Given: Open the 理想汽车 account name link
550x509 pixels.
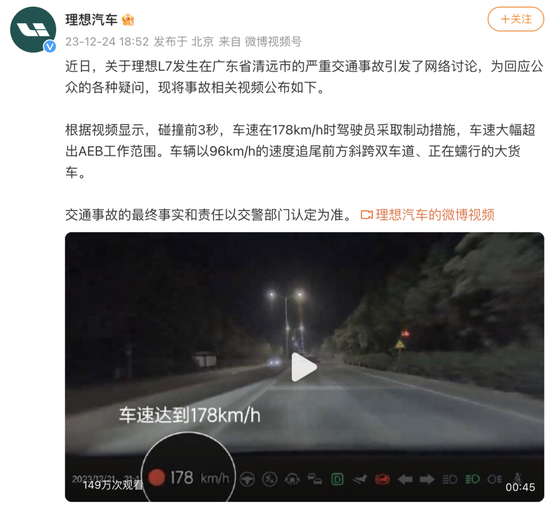Looking at the screenshot, I should (91, 20).
